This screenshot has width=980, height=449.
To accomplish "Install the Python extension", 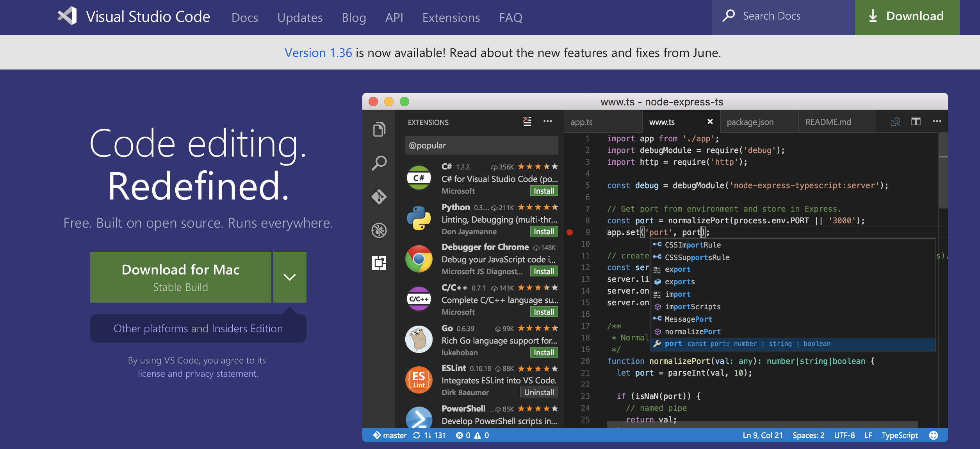I will pyautogui.click(x=544, y=232).
